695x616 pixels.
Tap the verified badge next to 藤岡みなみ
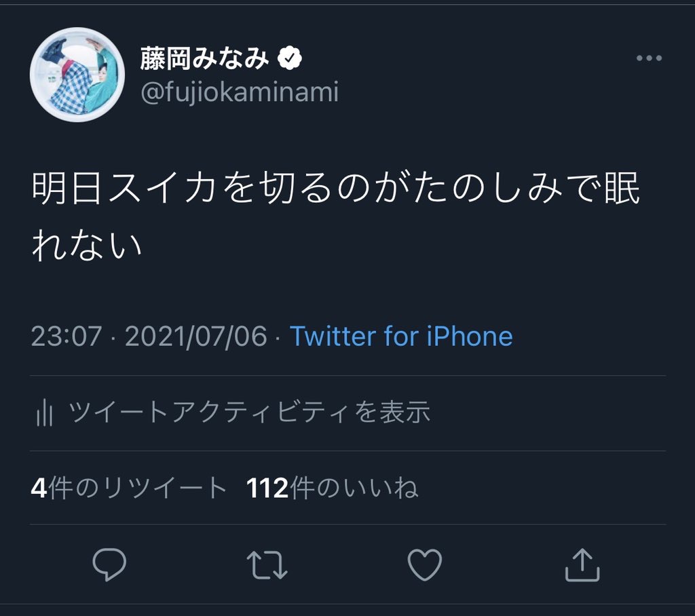(x=290, y=60)
